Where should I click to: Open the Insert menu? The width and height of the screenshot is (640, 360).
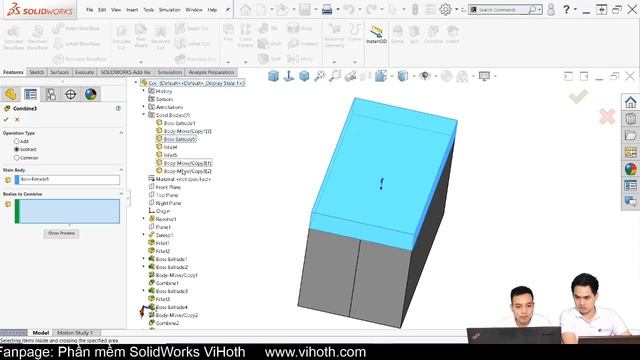(132, 10)
